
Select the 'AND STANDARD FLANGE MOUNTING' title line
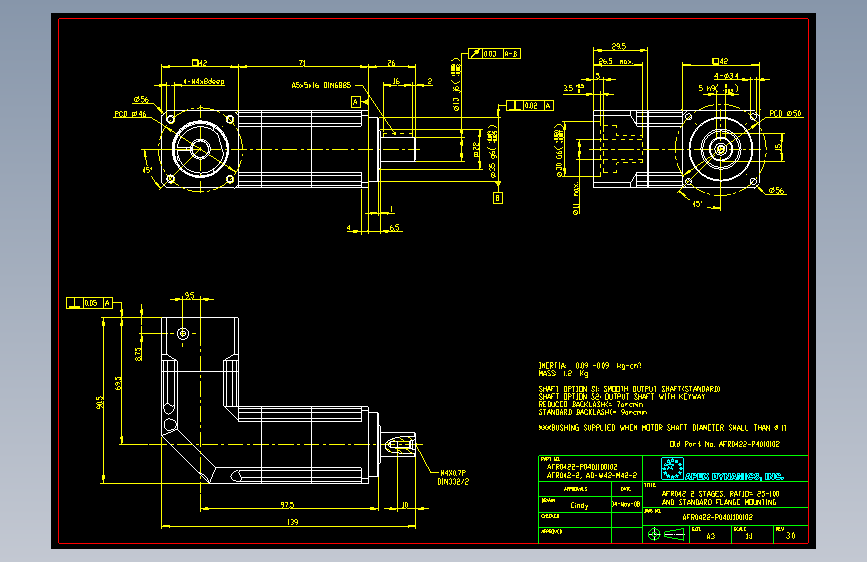pyautogui.click(x=719, y=502)
